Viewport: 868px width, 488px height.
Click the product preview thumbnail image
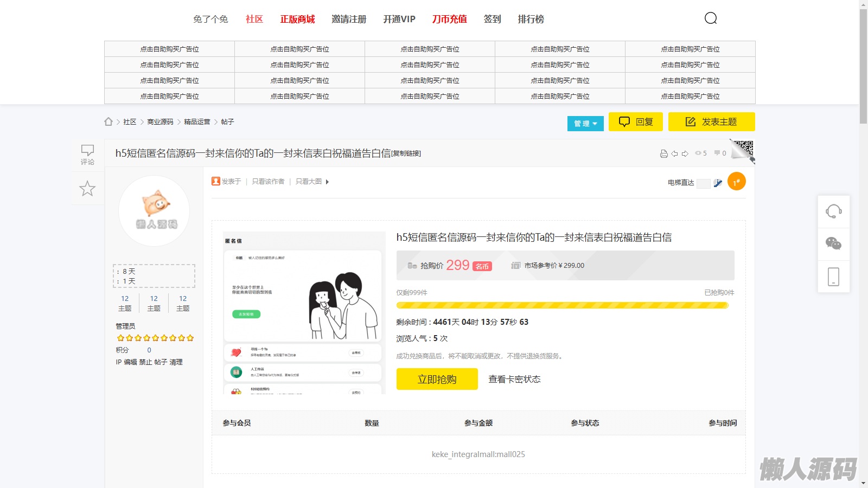303,313
